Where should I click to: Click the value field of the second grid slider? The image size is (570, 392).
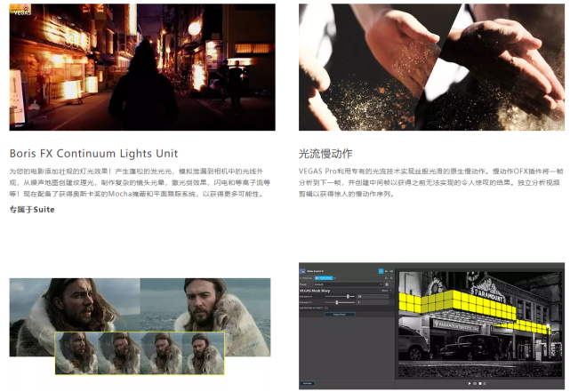point(373,302)
